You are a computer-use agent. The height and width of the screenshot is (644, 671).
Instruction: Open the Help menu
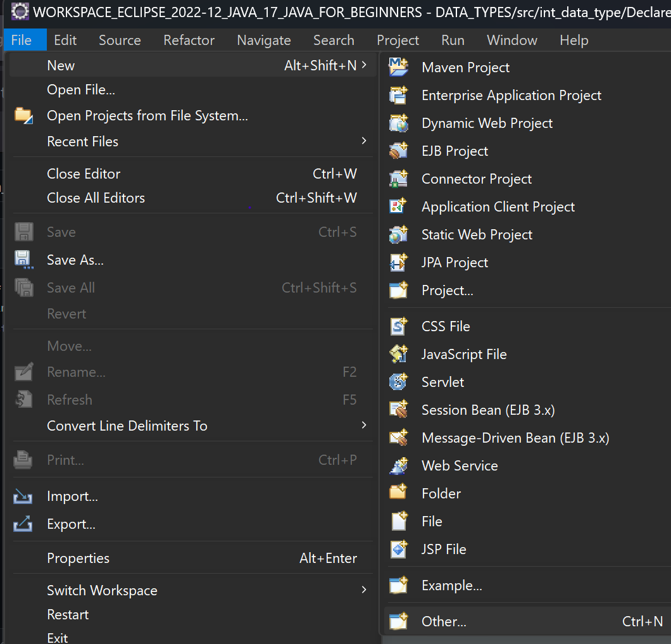[x=574, y=41]
